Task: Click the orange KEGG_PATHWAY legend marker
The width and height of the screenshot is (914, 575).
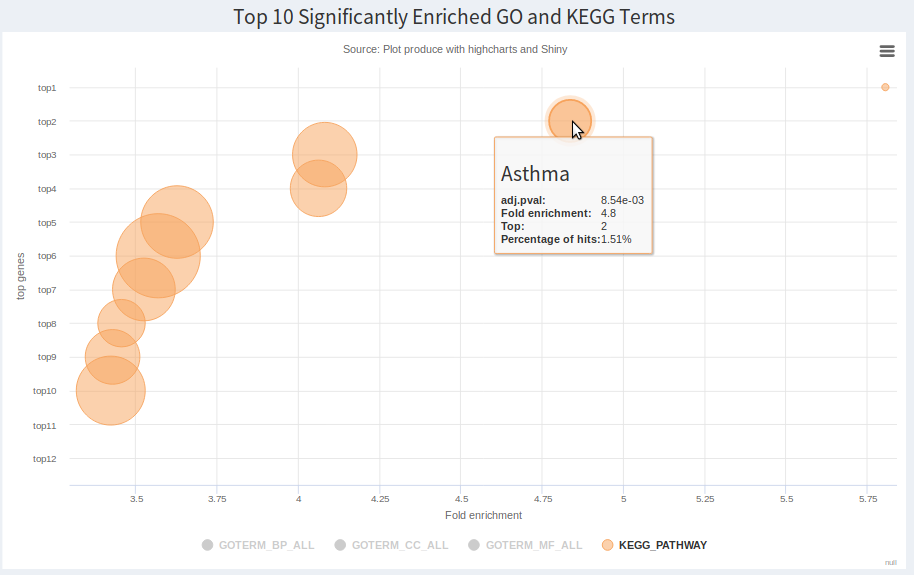Action: pyautogui.click(x=607, y=545)
